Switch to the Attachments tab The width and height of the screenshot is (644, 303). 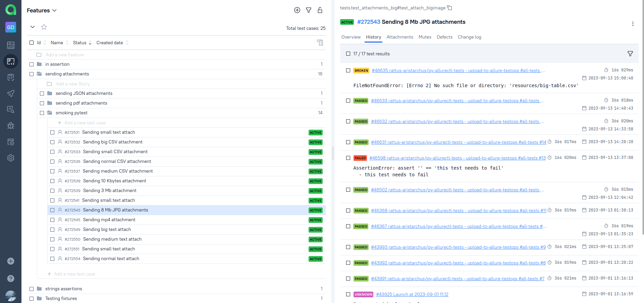[x=399, y=37]
